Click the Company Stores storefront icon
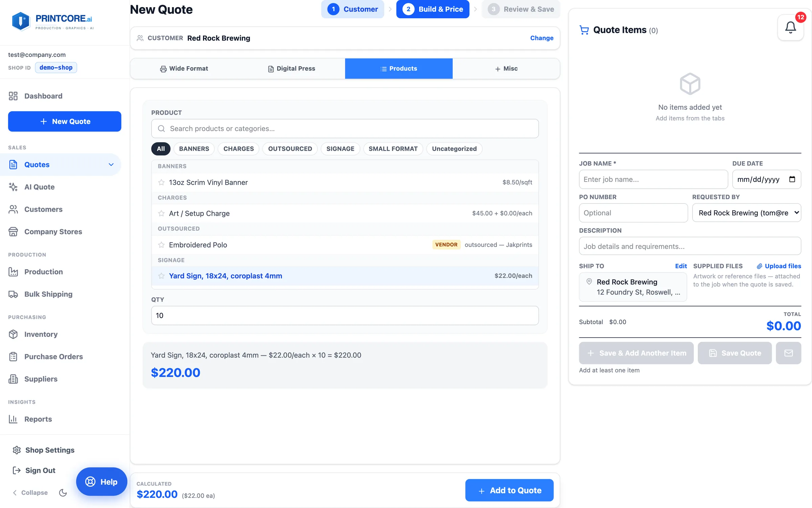Image resolution: width=812 pixels, height=508 pixels. 13,232
